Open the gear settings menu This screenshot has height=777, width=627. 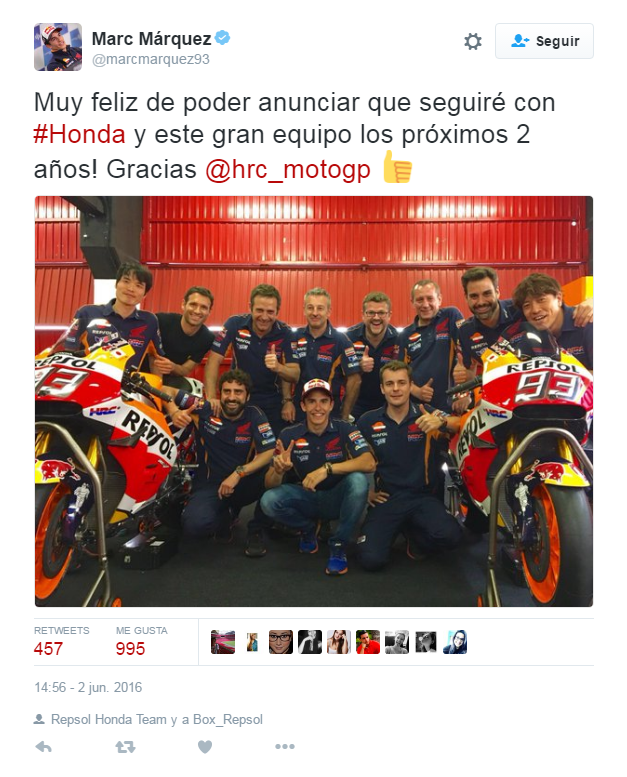[473, 41]
